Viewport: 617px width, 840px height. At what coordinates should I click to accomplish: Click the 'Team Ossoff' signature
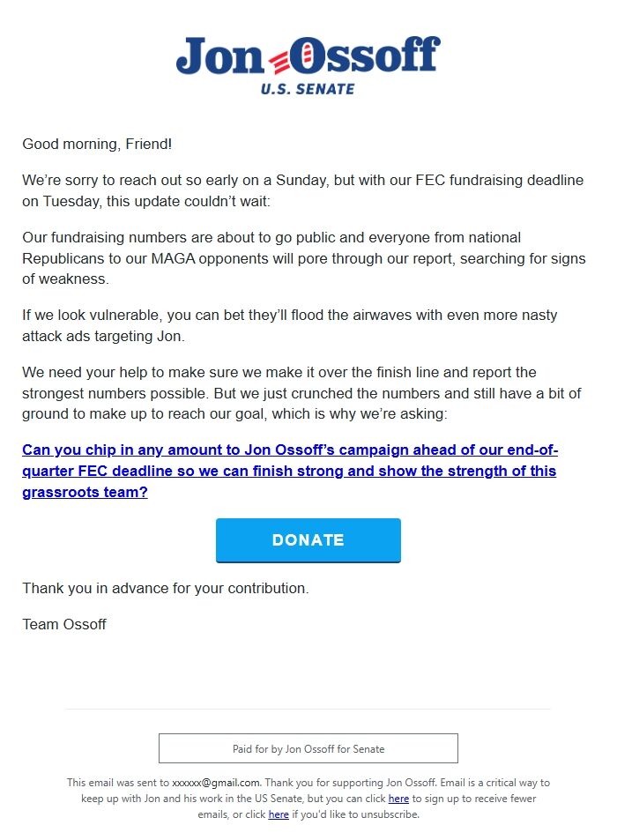[x=64, y=624]
